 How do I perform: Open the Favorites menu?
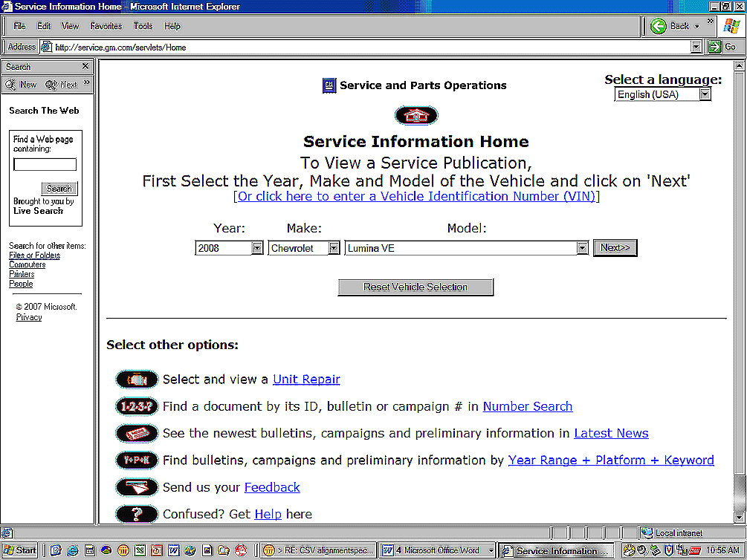click(106, 26)
